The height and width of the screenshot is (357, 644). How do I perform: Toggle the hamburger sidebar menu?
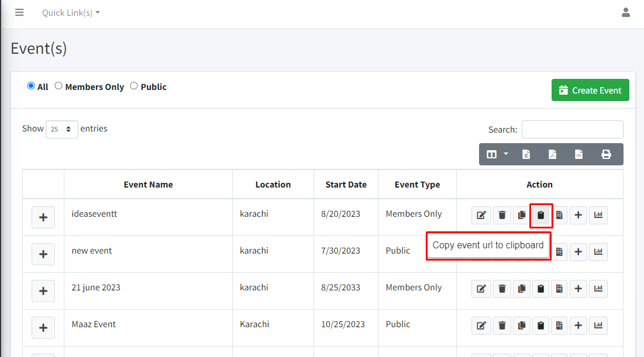(x=19, y=13)
